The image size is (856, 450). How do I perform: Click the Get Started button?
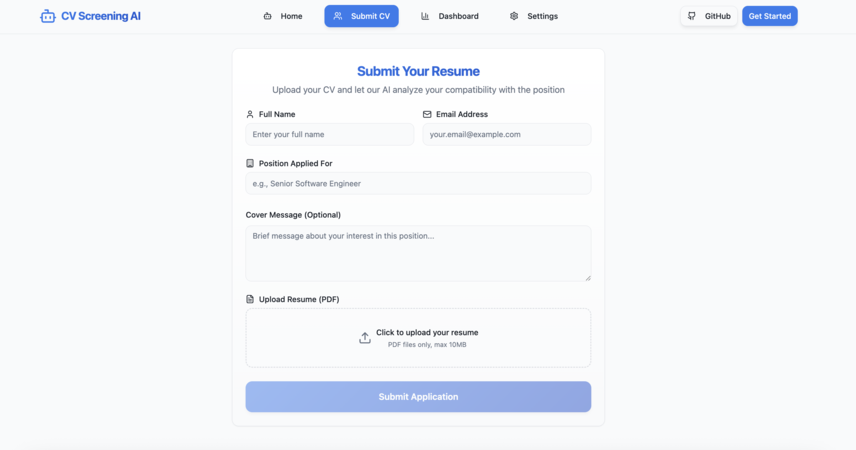click(x=770, y=16)
